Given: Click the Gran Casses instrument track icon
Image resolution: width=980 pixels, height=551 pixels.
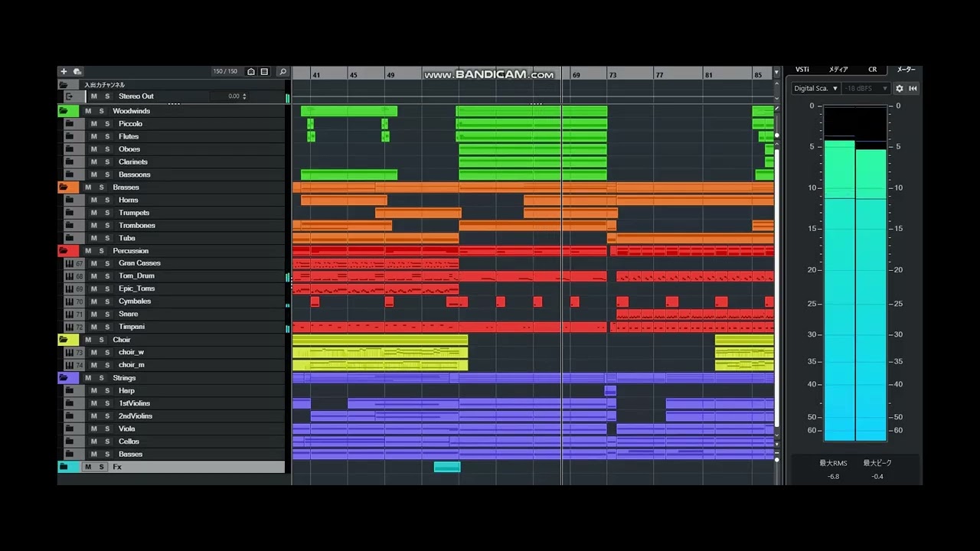Looking at the screenshot, I should pos(70,263).
